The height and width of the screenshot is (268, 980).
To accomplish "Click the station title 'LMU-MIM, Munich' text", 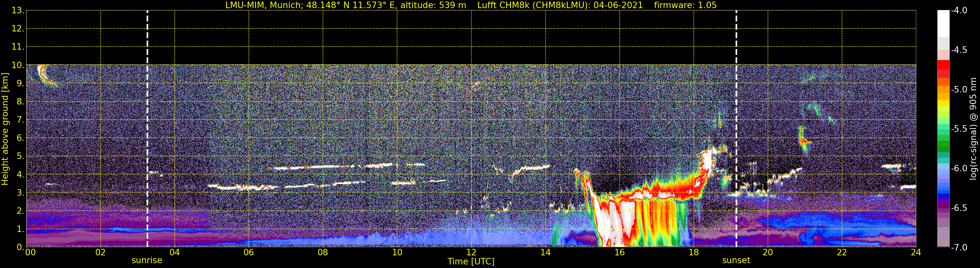I will point(264,5).
